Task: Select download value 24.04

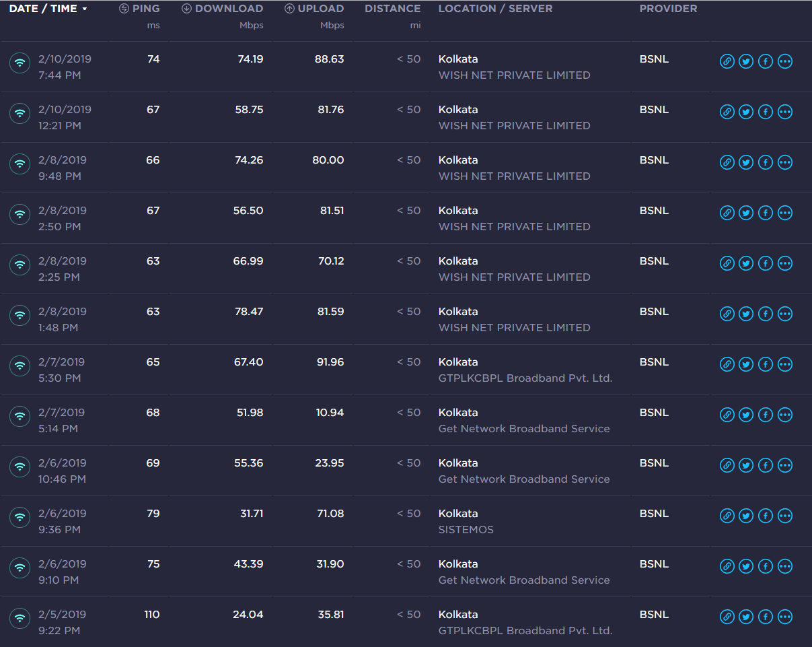Action: pos(248,615)
